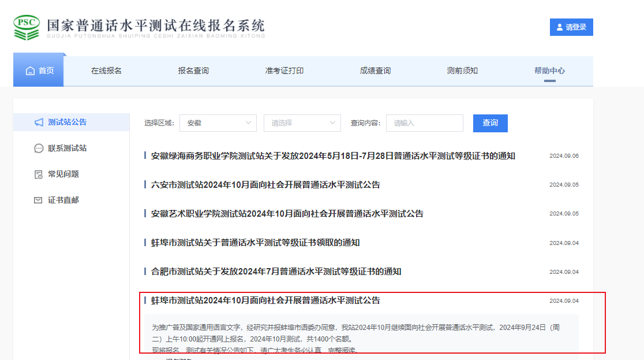Open 蚌埠市测试站 certificate pickup notice

256,243
